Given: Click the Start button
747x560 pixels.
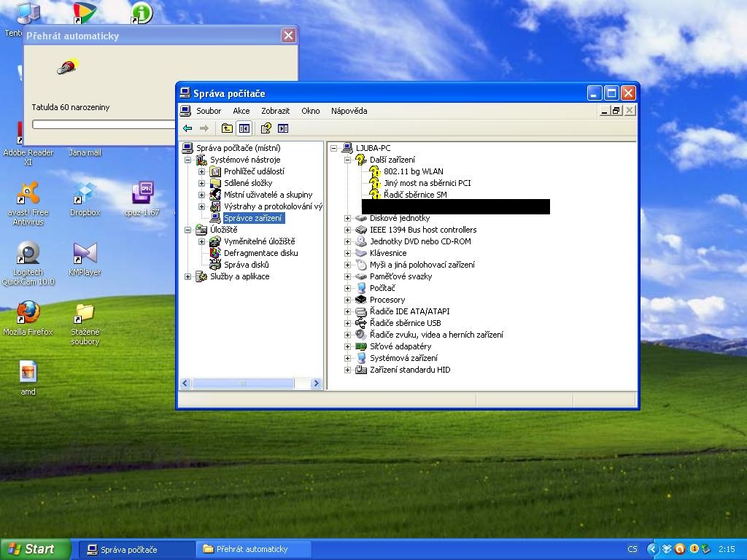Looking at the screenshot, I should tap(35, 549).
